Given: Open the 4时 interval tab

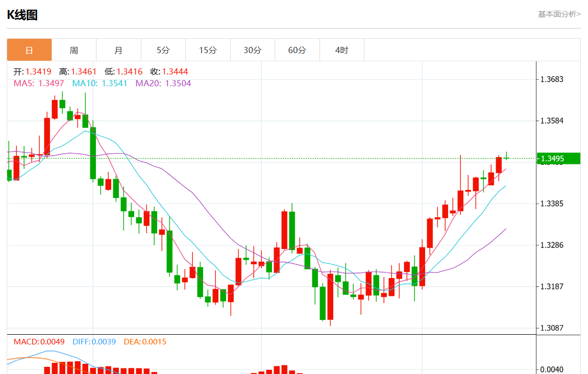Looking at the screenshot, I should coord(341,50).
